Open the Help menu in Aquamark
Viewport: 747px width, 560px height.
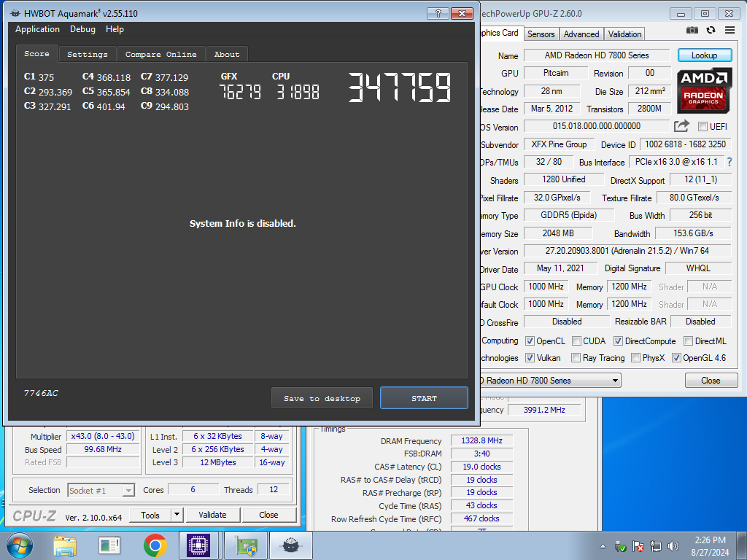(115, 29)
